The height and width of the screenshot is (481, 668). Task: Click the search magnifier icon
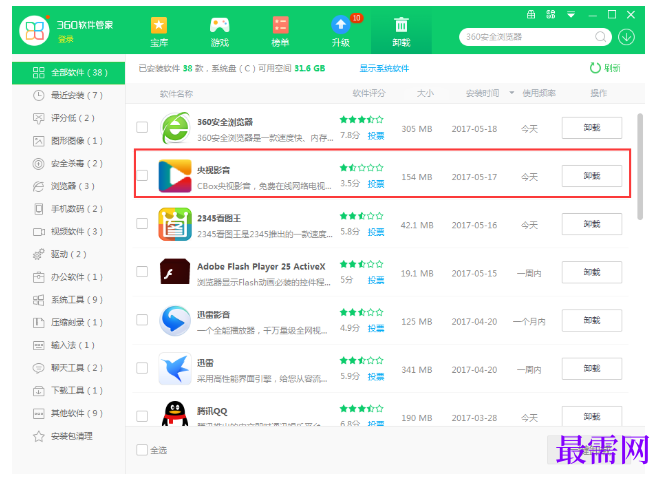tap(601, 37)
